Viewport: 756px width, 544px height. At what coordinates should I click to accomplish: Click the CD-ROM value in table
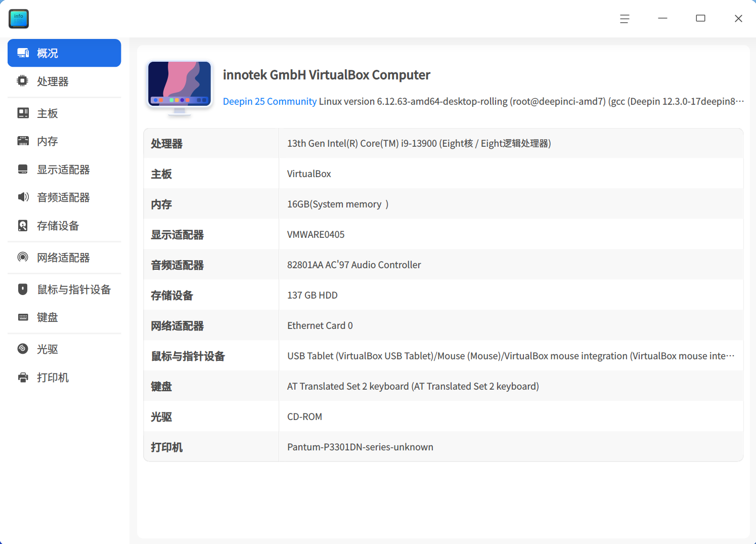click(x=304, y=416)
